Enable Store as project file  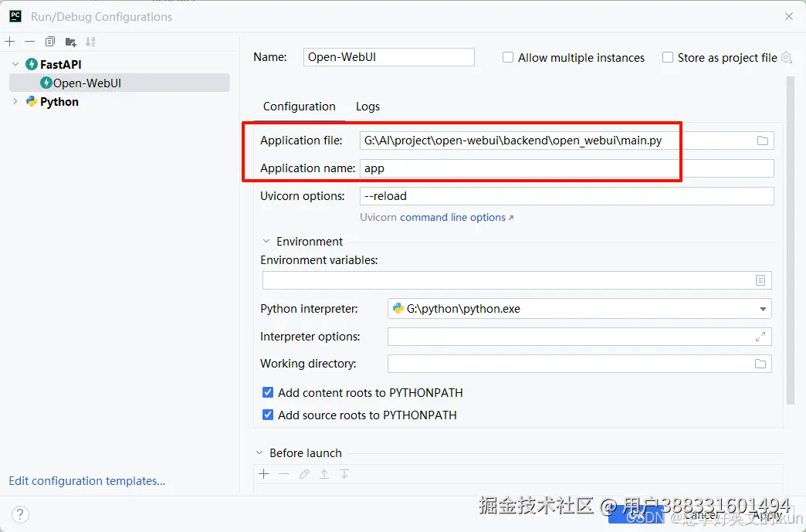(x=668, y=58)
